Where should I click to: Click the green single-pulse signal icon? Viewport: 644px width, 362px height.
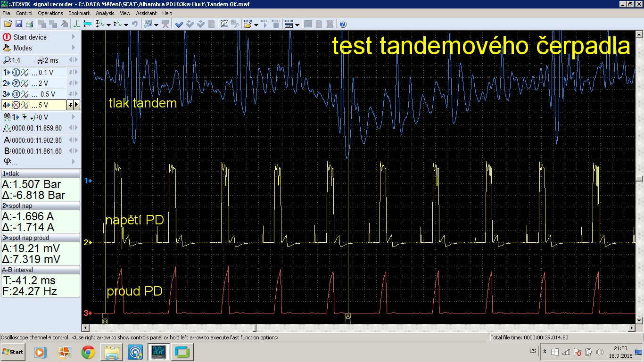coord(76,24)
